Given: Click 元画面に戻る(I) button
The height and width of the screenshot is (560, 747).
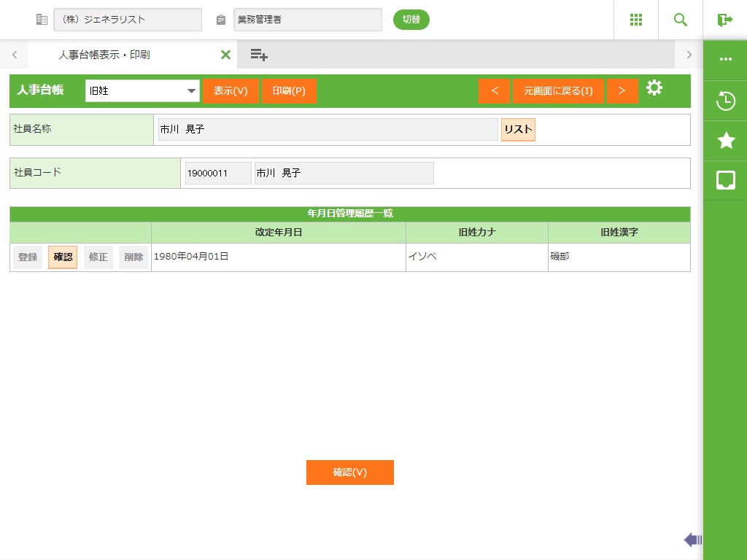Looking at the screenshot, I should (x=558, y=91).
